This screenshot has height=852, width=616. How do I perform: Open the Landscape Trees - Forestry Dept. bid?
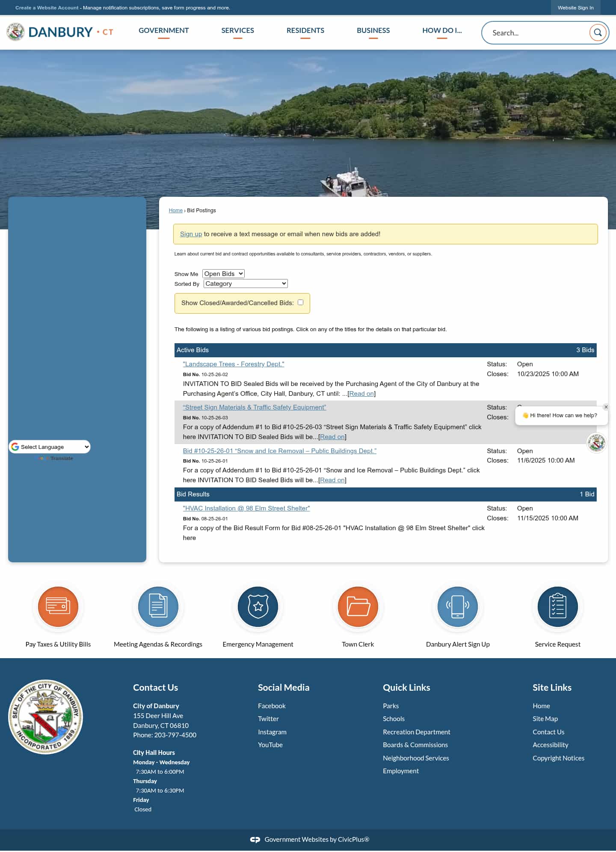tap(234, 364)
